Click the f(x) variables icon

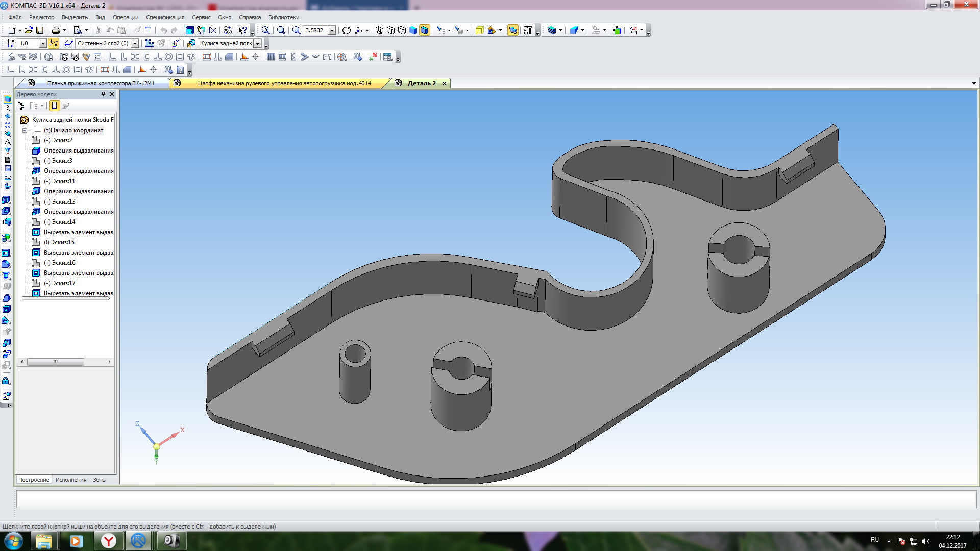[x=212, y=30]
